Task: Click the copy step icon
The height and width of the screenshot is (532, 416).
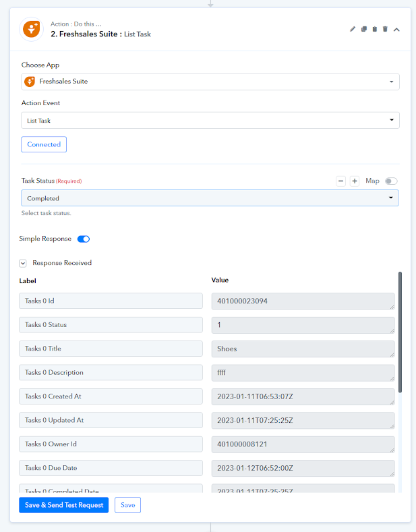Action: [x=363, y=29]
